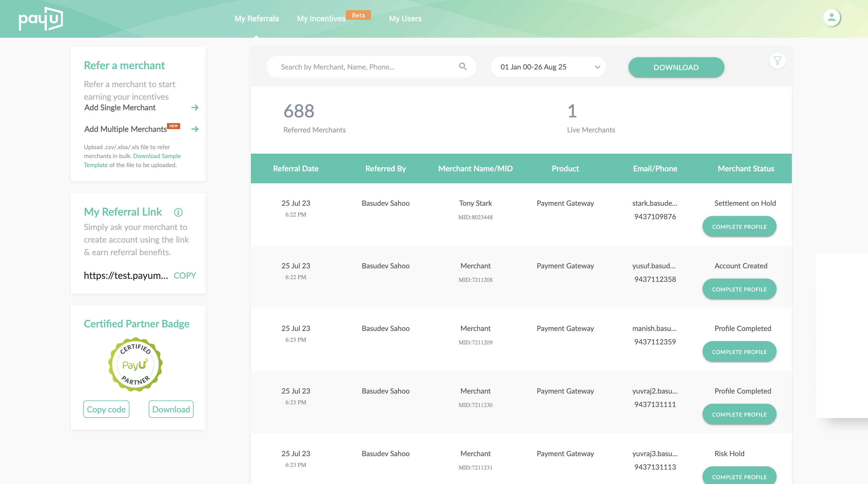Click the PayU logo in the header
Image resolution: width=868 pixels, height=484 pixels.
40,19
